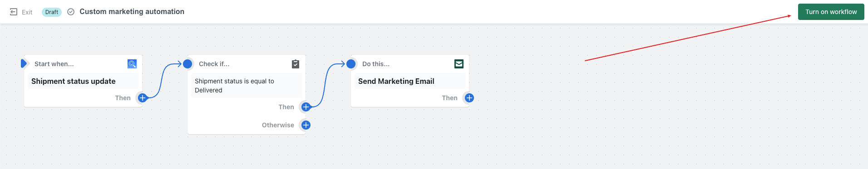Screen dimensions: 868x169
Task: Add step after Shipment status update Then
Action: pyautogui.click(x=142, y=98)
